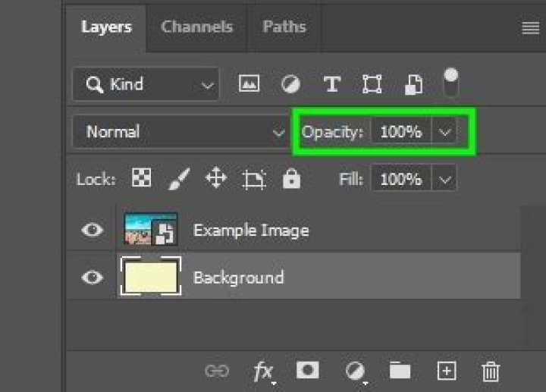Open the Paths tab
This screenshot has height=392, width=546.
point(284,27)
